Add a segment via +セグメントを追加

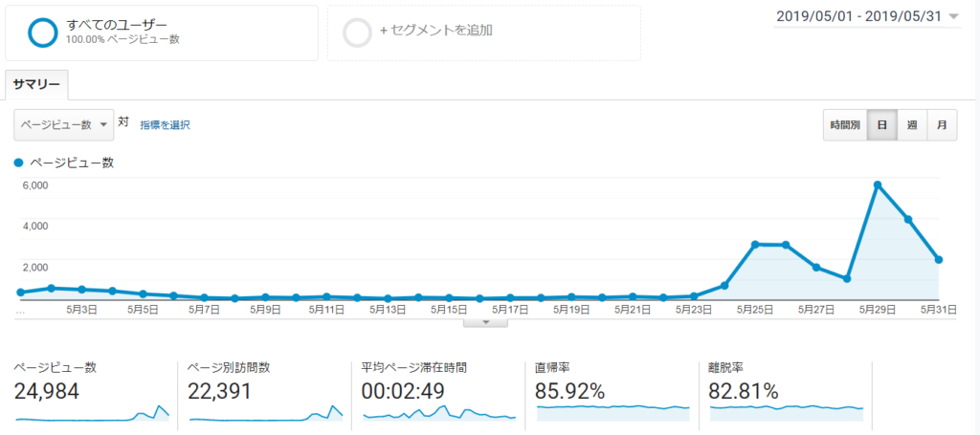point(436,30)
